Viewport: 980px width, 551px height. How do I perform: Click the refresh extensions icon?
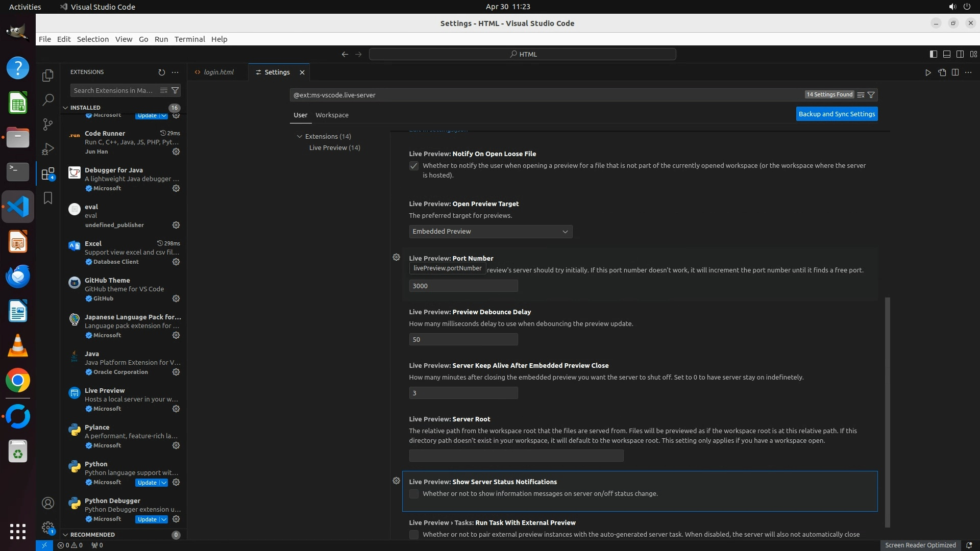coord(162,72)
